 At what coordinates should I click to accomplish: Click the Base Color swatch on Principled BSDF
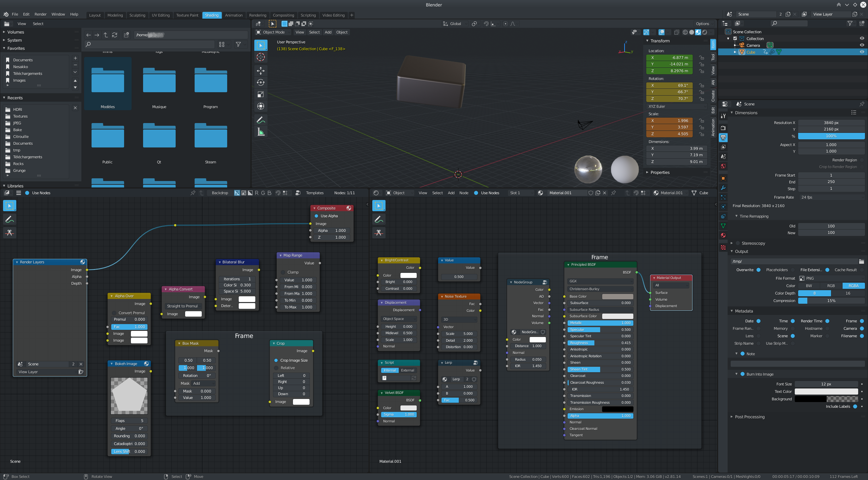pos(617,296)
